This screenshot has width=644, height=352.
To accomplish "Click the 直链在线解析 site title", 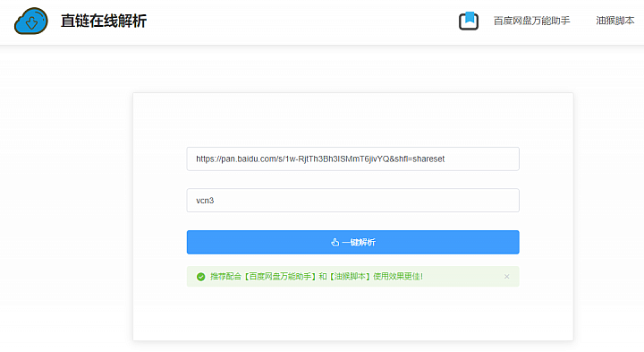I will pyautogui.click(x=104, y=21).
